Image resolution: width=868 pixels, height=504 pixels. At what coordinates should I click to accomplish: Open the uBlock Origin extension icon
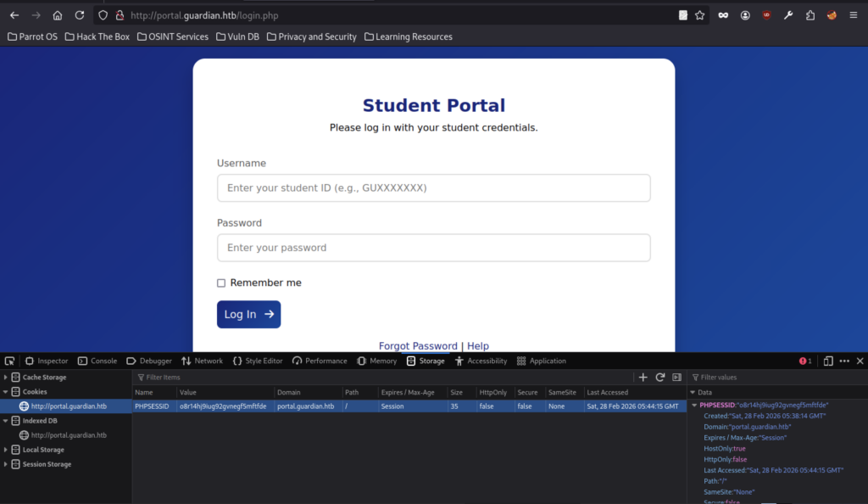coord(766,15)
